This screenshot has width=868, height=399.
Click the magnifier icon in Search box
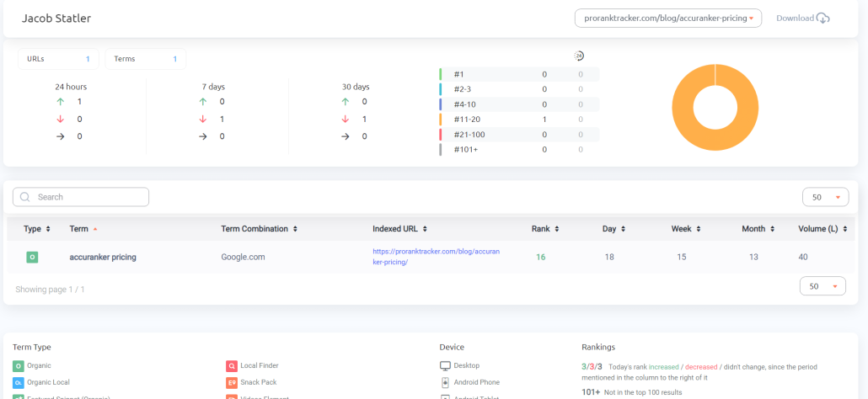coord(24,197)
